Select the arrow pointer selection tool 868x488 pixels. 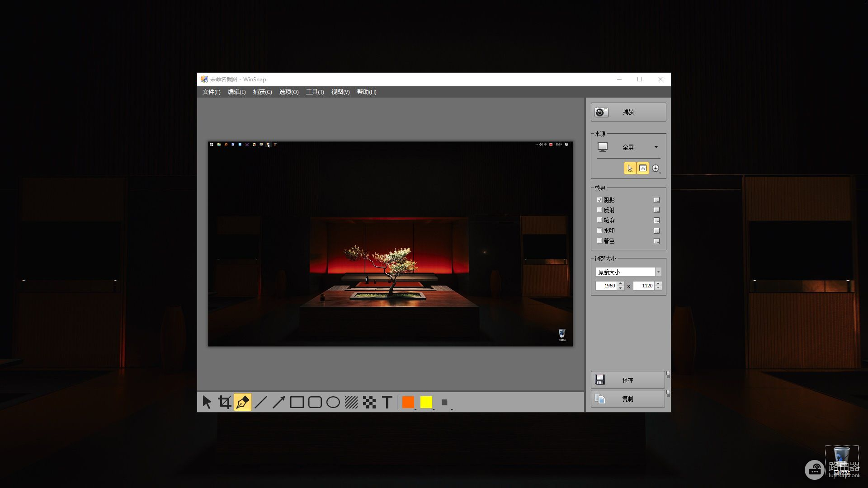pyautogui.click(x=207, y=402)
